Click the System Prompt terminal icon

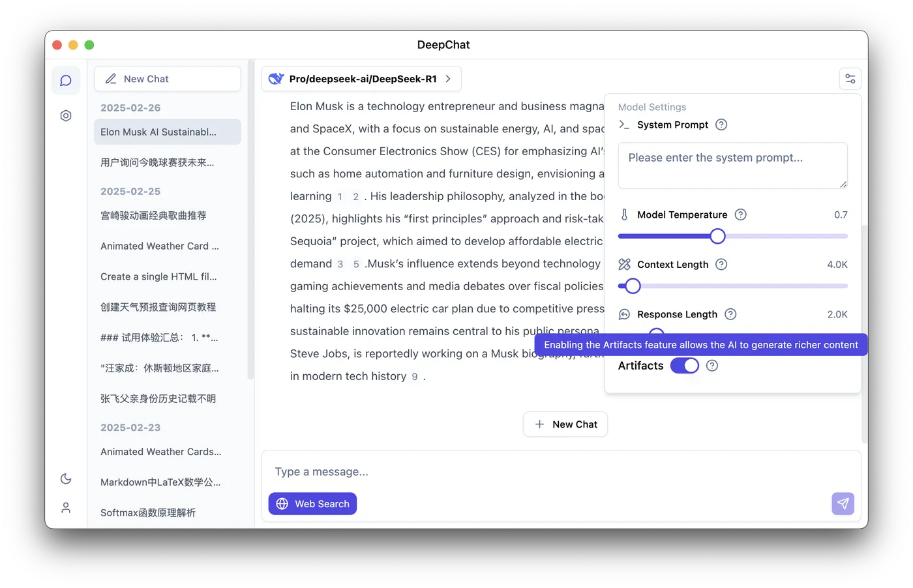(x=624, y=125)
